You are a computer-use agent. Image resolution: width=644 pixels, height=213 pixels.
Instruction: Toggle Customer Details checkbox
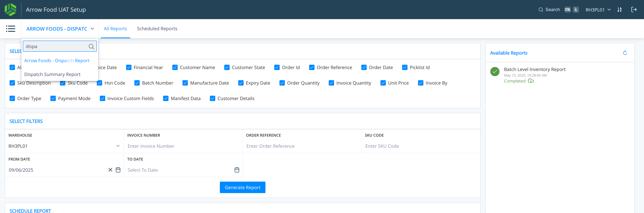point(213,98)
